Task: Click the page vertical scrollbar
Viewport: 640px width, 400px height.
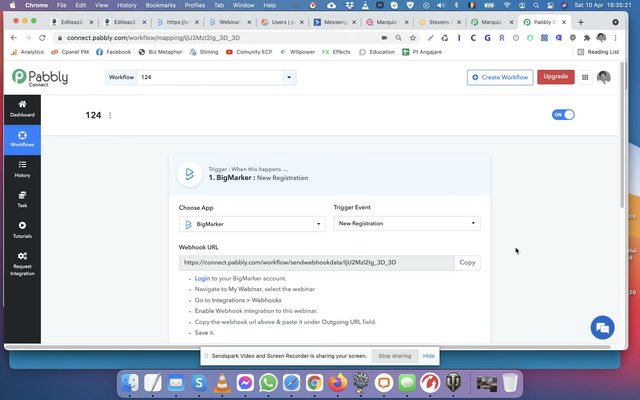Action: (622, 135)
